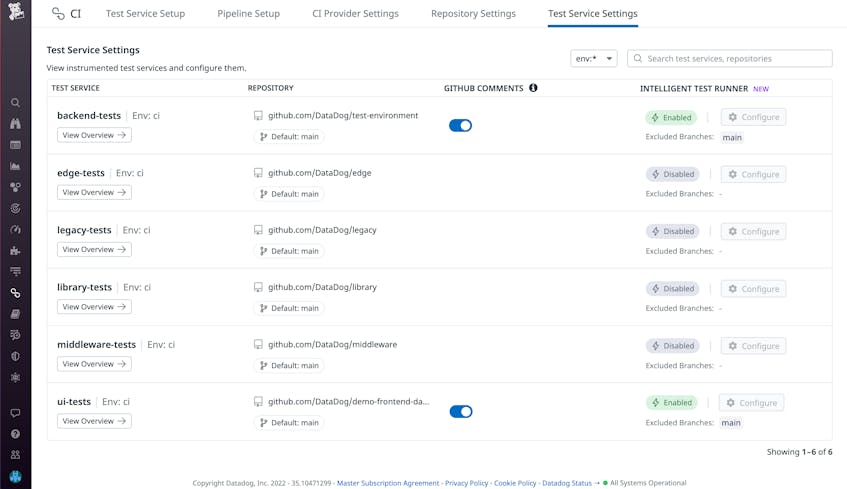Viewport: 847px width, 489px height.
Task: Open the CI link icon in sidebar
Action: point(15,293)
